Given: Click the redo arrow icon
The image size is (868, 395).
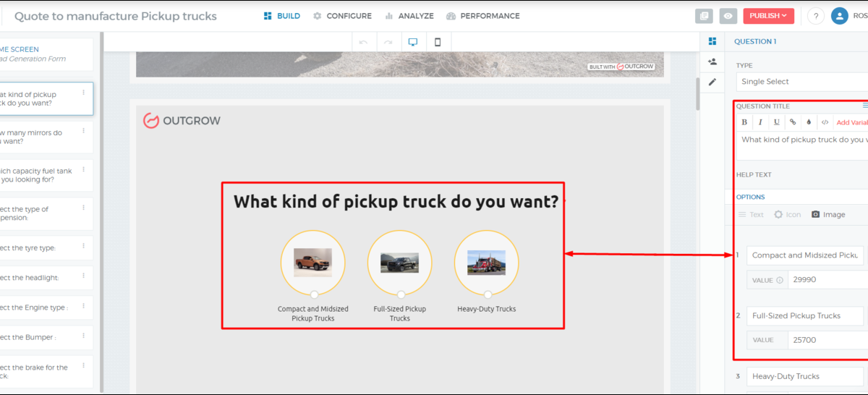Looking at the screenshot, I should [x=388, y=42].
